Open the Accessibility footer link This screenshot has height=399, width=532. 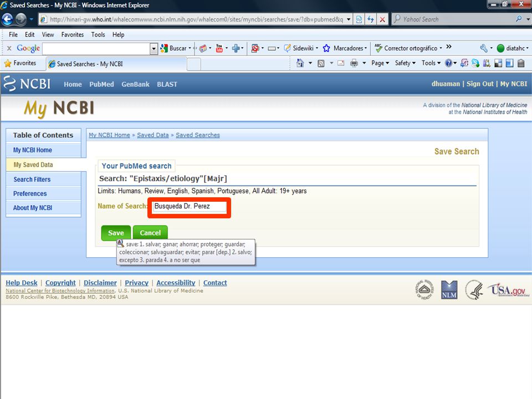coord(176,283)
